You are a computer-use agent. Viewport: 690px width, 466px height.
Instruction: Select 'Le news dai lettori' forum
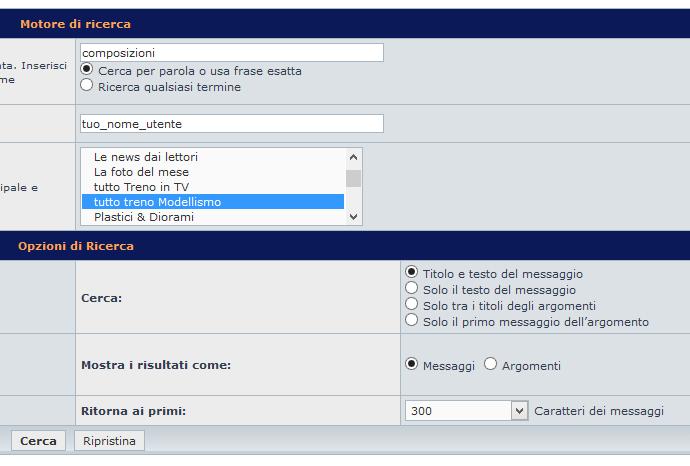click(146, 157)
